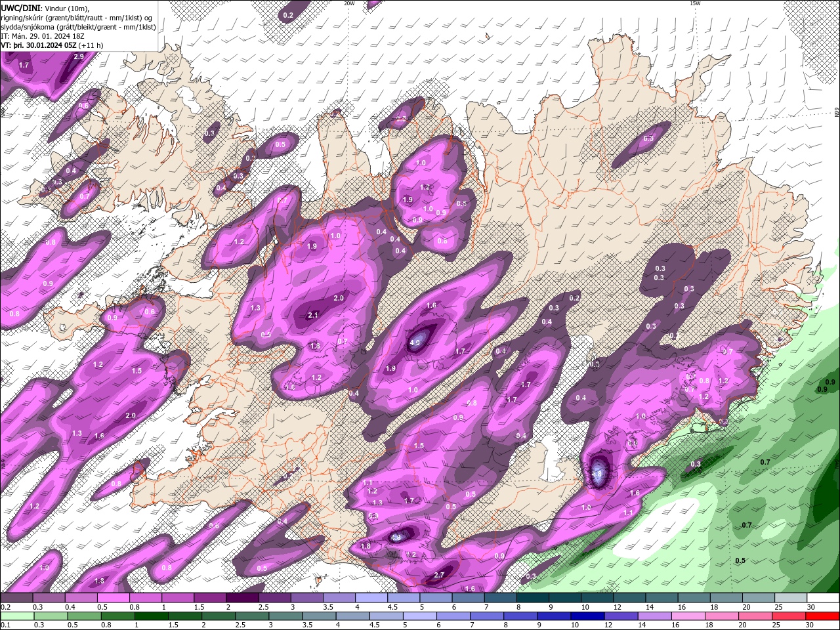Pick the 12–14 swatch in the top snow legend
The width and height of the screenshot is (840, 630).
pos(629,598)
